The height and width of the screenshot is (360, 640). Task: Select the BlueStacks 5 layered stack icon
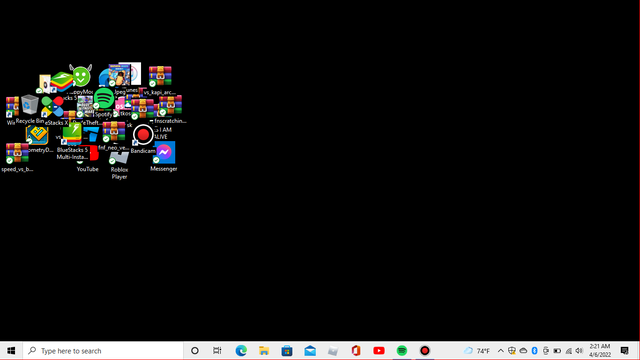[x=62, y=82]
